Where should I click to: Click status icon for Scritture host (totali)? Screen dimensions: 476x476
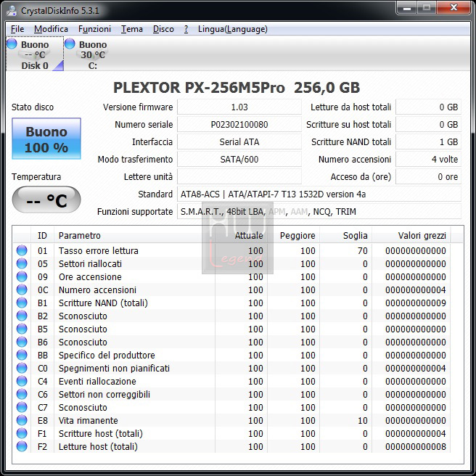pyautogui.click(x=22, y=433)
